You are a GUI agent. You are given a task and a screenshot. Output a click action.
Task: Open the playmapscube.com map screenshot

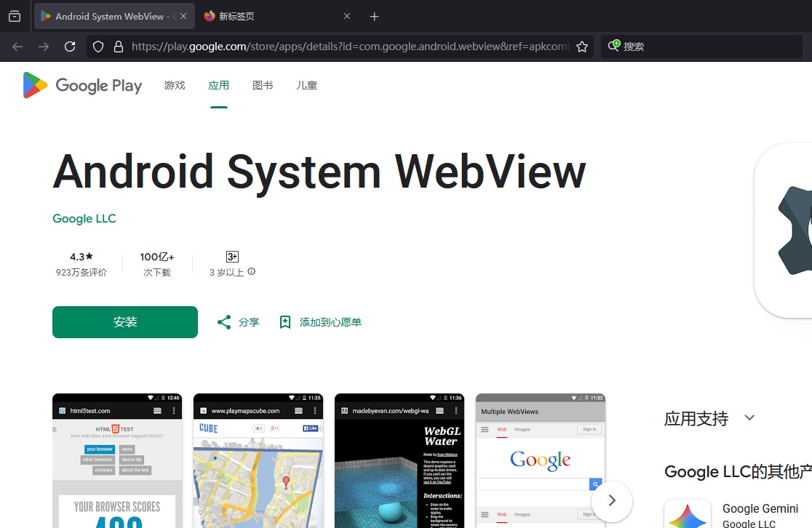[x=258, y=460]
